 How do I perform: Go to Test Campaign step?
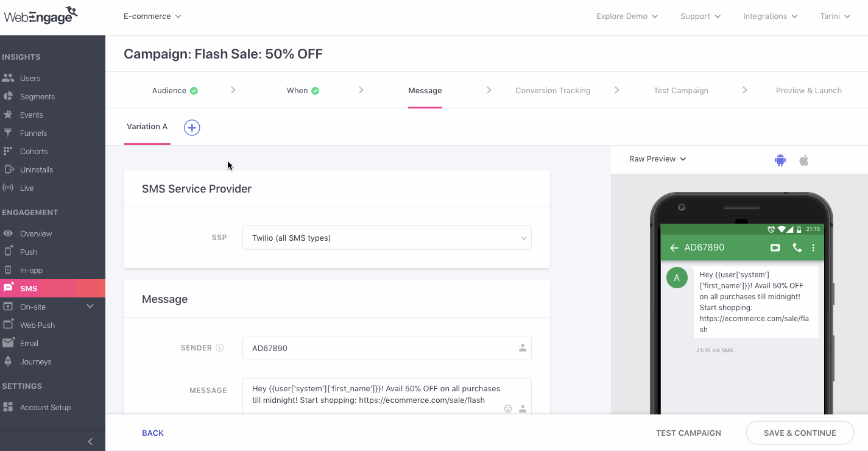[x=681, y=90]
